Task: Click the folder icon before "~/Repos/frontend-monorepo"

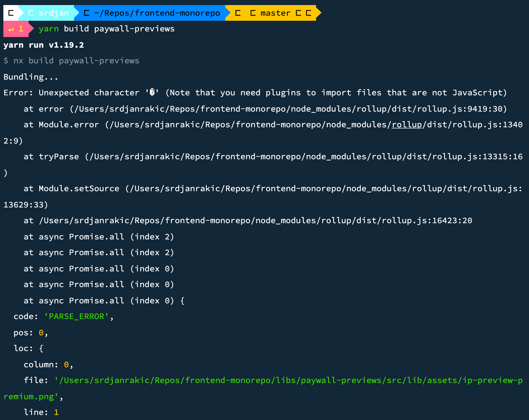Action: tap(86, 13)
